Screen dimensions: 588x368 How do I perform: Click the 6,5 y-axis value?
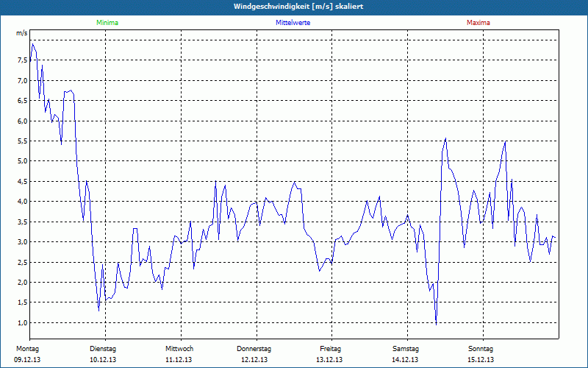[23, 101]
